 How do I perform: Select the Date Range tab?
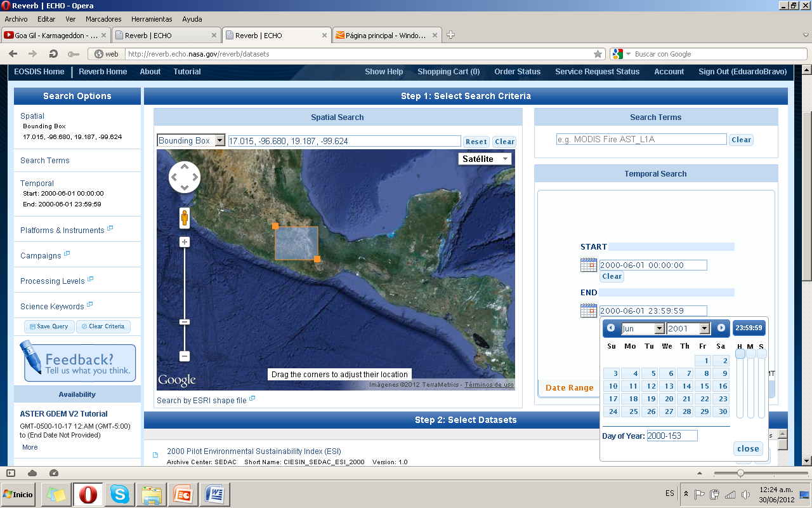pyautogui.click(x=569, y=387)
